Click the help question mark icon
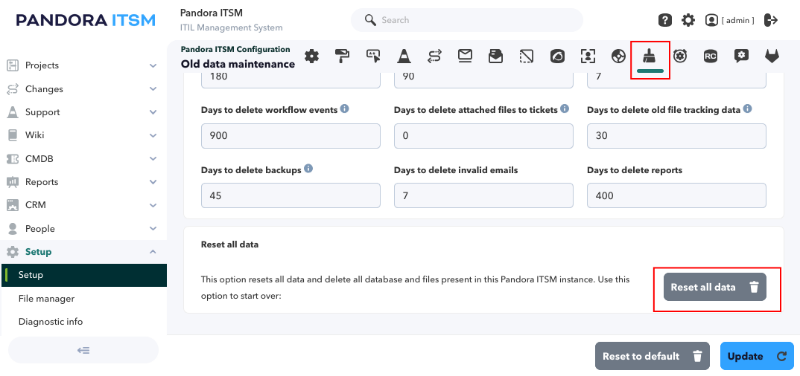 pyautogui.click(x=665, y=20)
